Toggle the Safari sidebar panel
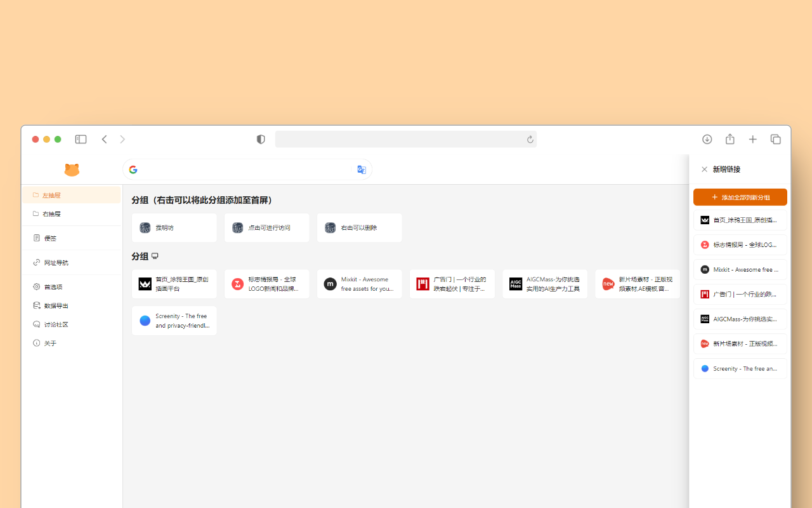 coord(81,138)
